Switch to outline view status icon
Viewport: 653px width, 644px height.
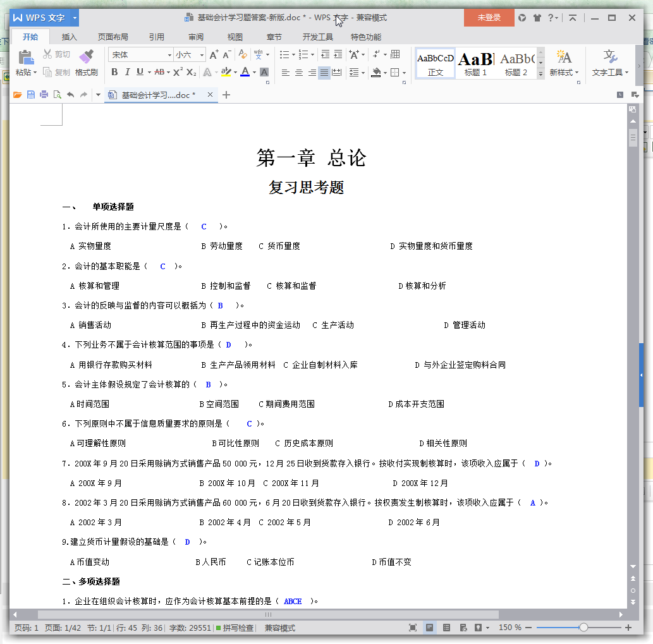point(446,628)
